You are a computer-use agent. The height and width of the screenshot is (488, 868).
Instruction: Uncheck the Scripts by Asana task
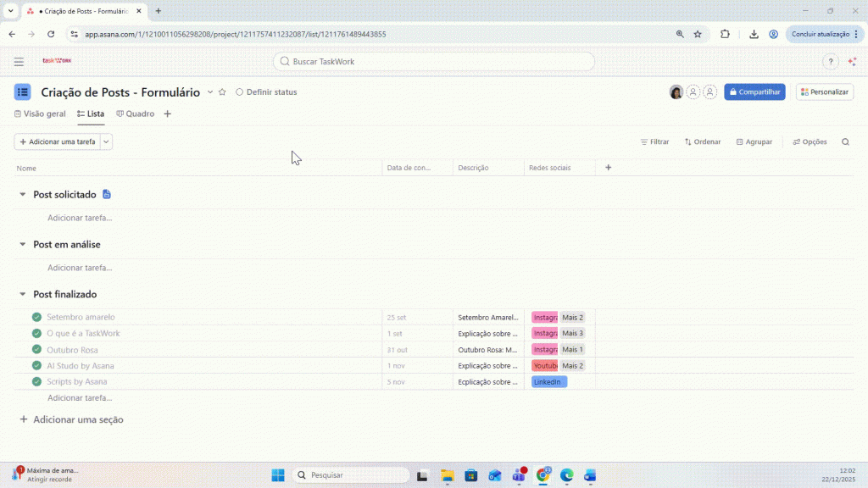click(36, 382)
